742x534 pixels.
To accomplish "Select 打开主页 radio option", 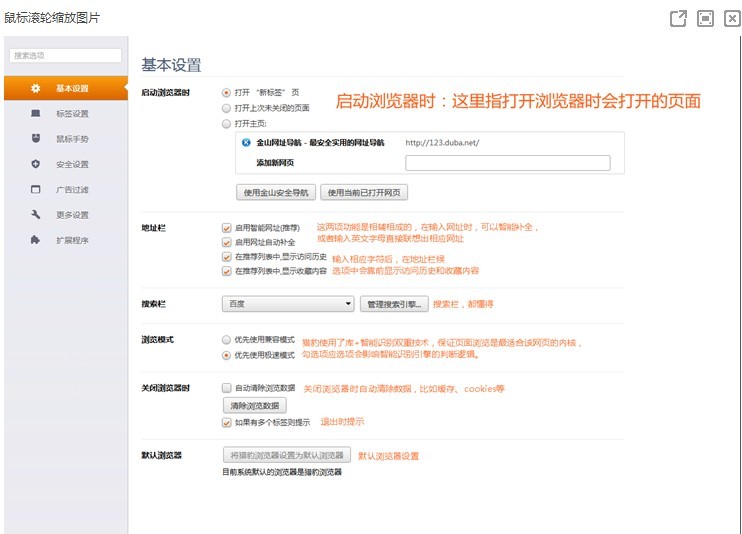I will pos(226,124).
